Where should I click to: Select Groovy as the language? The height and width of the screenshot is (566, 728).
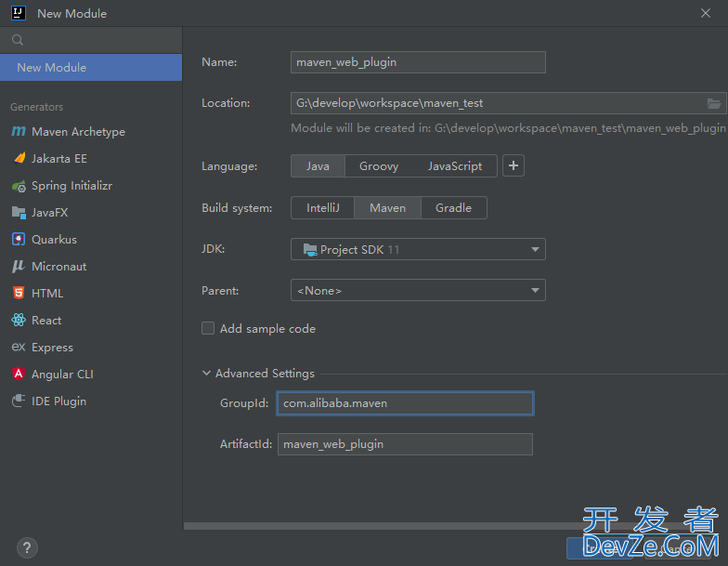(379, 165)
